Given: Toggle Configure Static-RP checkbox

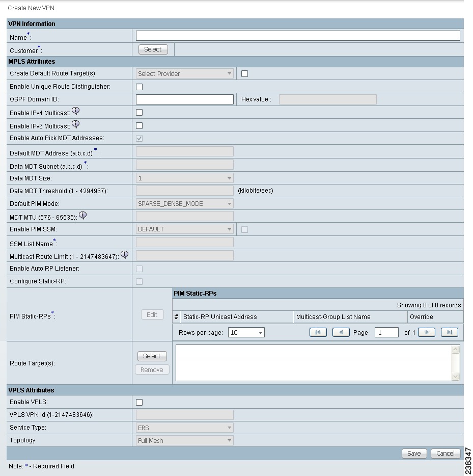Looking at the screenshot, I should click(x=139, y=282).
